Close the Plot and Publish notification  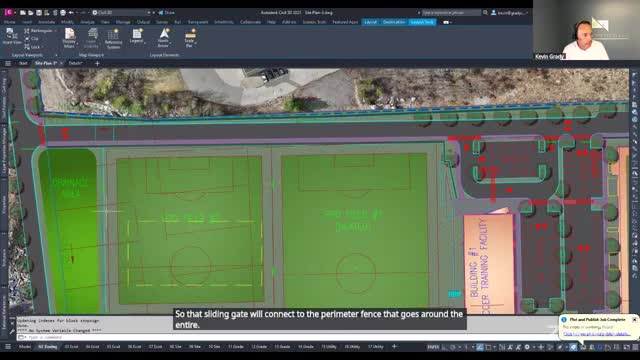tap(634, 320)
